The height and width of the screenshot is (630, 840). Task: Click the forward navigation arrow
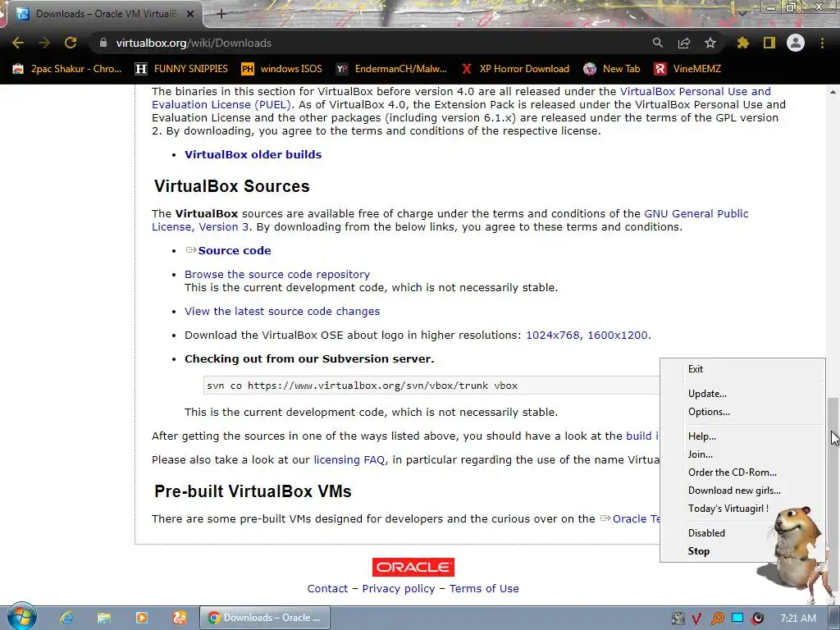44,43
